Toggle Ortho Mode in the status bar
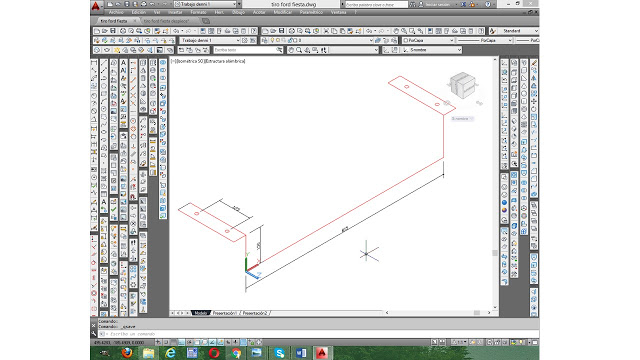 182,342
